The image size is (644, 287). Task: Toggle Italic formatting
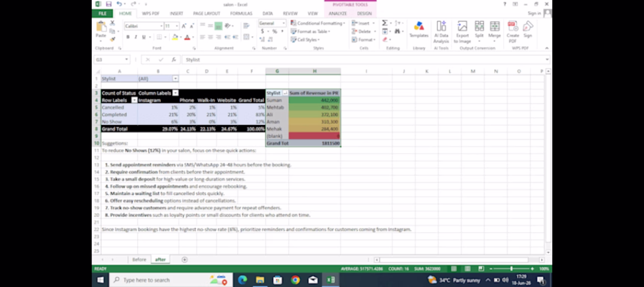click(136, 37)
